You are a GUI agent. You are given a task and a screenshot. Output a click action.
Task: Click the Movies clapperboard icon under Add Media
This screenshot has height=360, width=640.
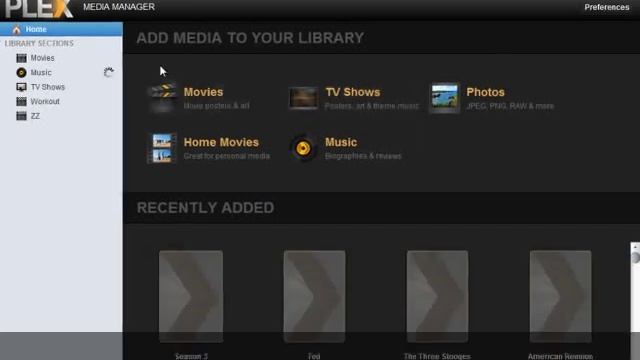click(162, 97)
